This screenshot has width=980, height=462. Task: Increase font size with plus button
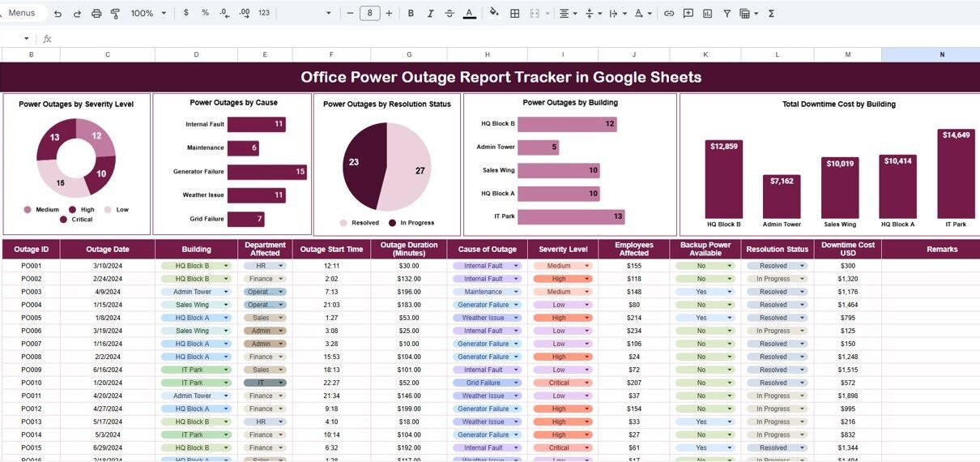(389, 13)
